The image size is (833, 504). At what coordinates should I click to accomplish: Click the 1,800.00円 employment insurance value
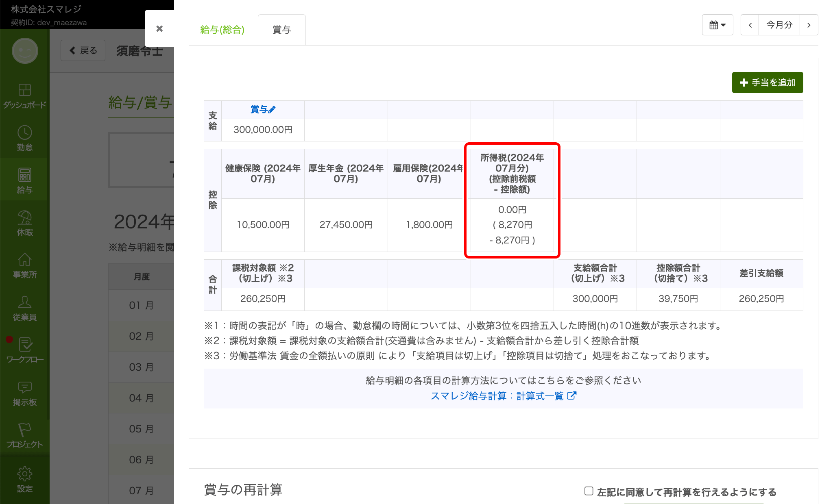429,225
